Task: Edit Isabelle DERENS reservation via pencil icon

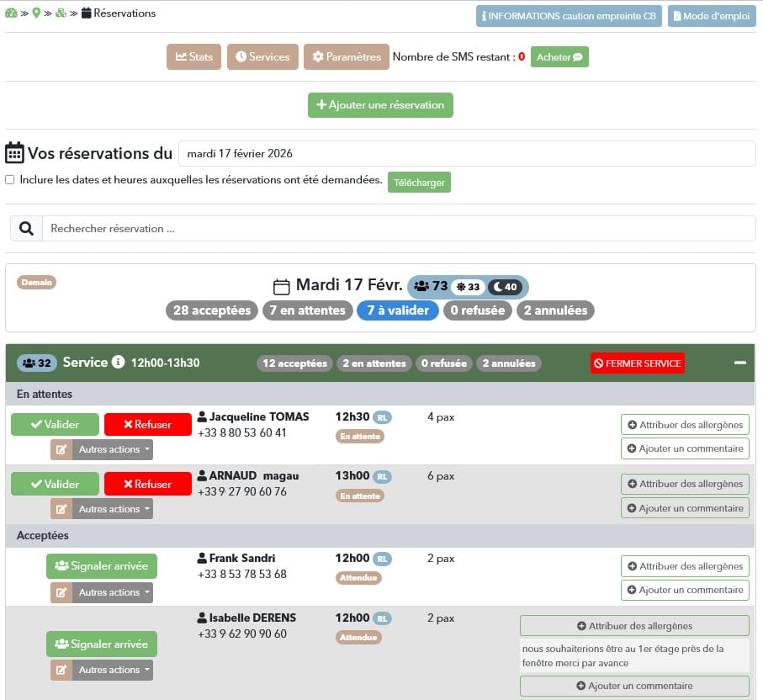Action: (x=61, y=670)
